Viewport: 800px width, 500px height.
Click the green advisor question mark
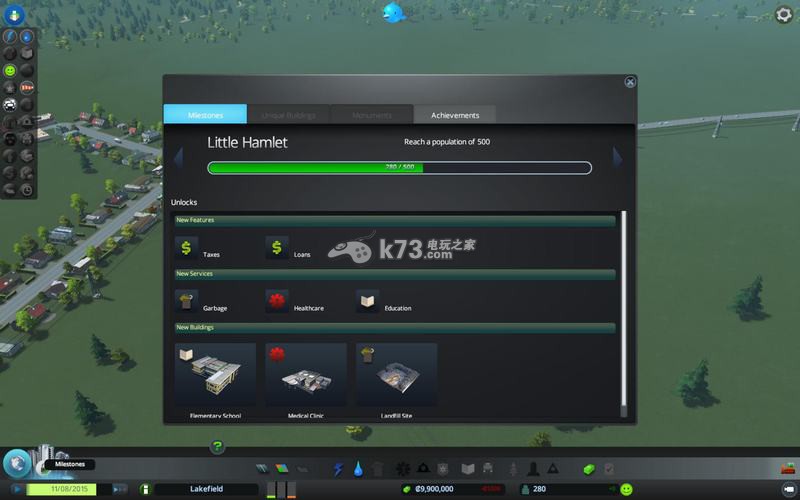click(x=217, y=447)
